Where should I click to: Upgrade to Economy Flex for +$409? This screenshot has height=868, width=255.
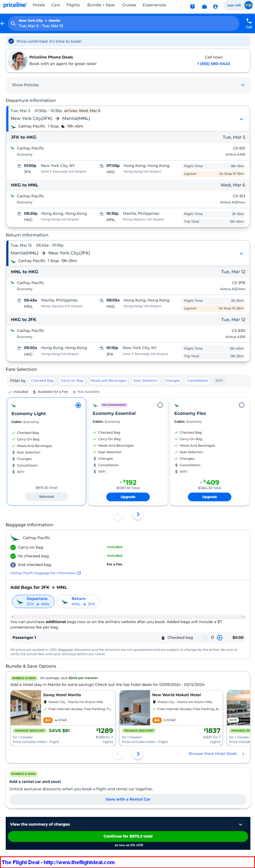[x=209, y=497]
